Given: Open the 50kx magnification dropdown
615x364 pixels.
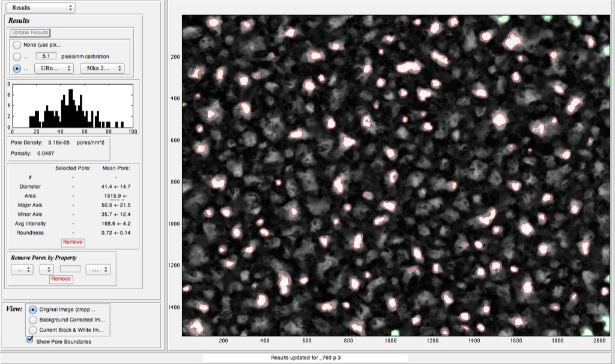Looking at the screenshot, I should 102,68.
